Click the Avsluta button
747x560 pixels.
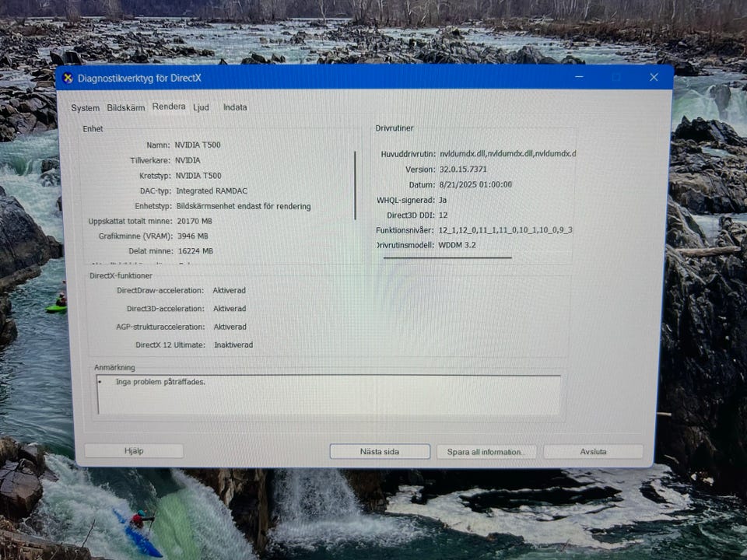coord(593,451)
